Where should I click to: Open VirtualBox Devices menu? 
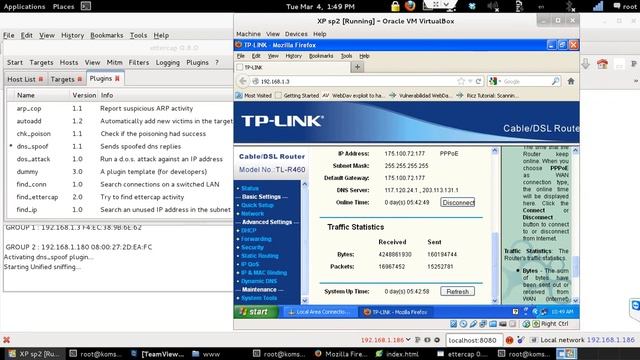point(296,34)
